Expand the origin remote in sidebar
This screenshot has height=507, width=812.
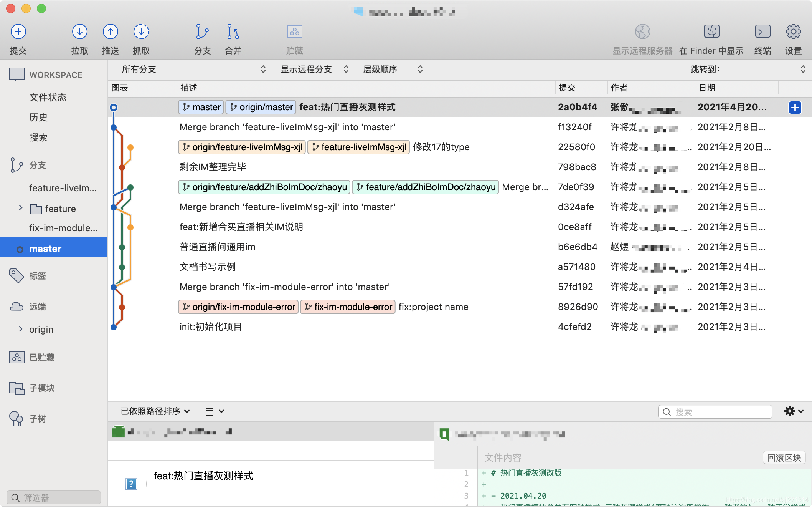click(20, 329)
